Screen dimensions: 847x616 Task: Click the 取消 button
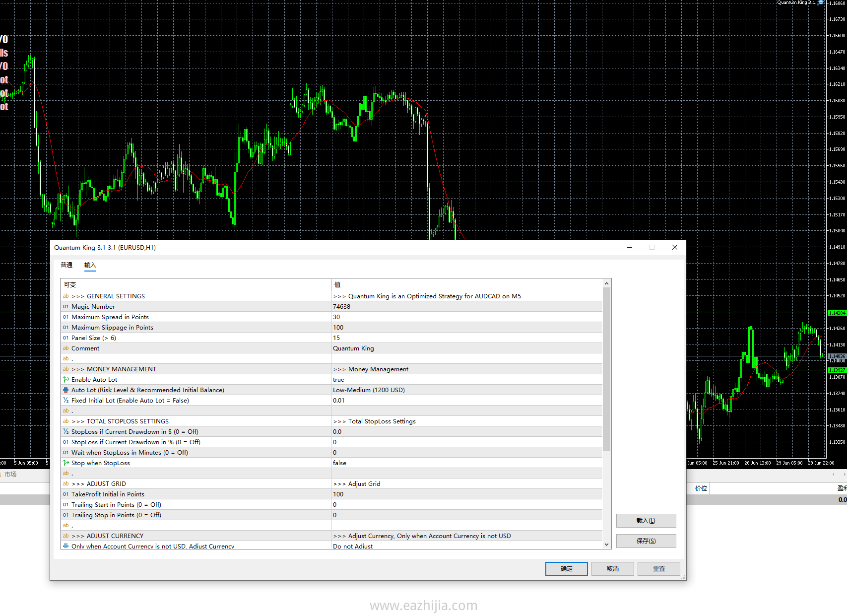612,569
